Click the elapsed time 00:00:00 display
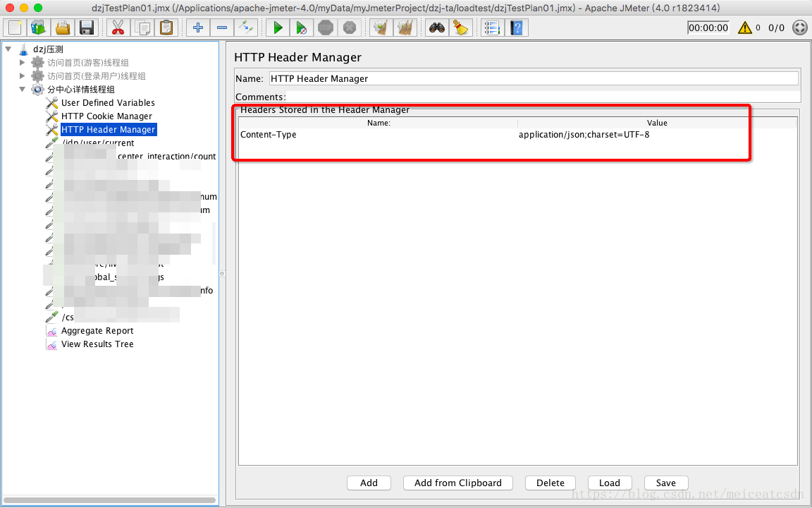 click(x=708, y=28)
